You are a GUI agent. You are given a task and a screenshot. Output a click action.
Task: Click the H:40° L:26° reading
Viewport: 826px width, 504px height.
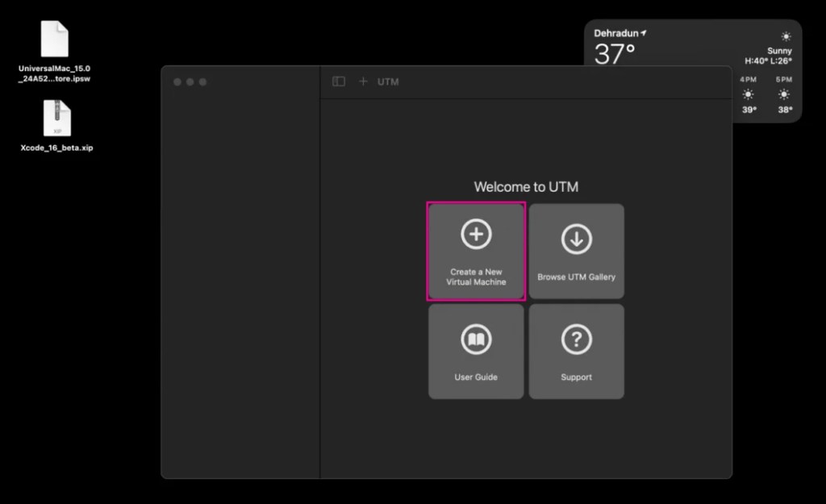pos(768,61)
